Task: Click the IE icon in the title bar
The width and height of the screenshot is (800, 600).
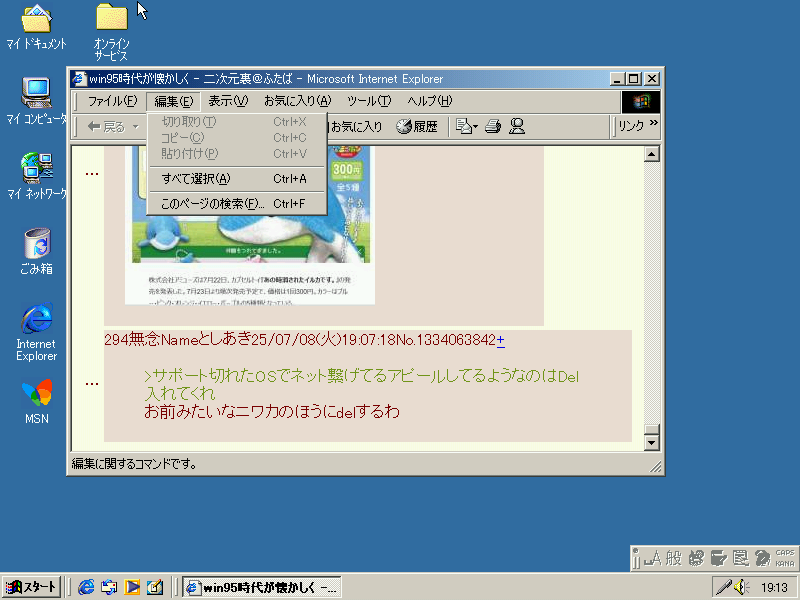Action: tap(79, 79)
